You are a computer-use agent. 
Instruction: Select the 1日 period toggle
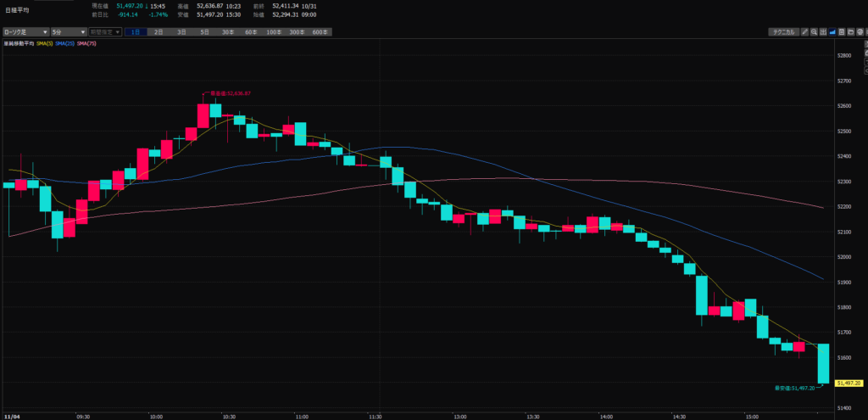tap(136, 31)
